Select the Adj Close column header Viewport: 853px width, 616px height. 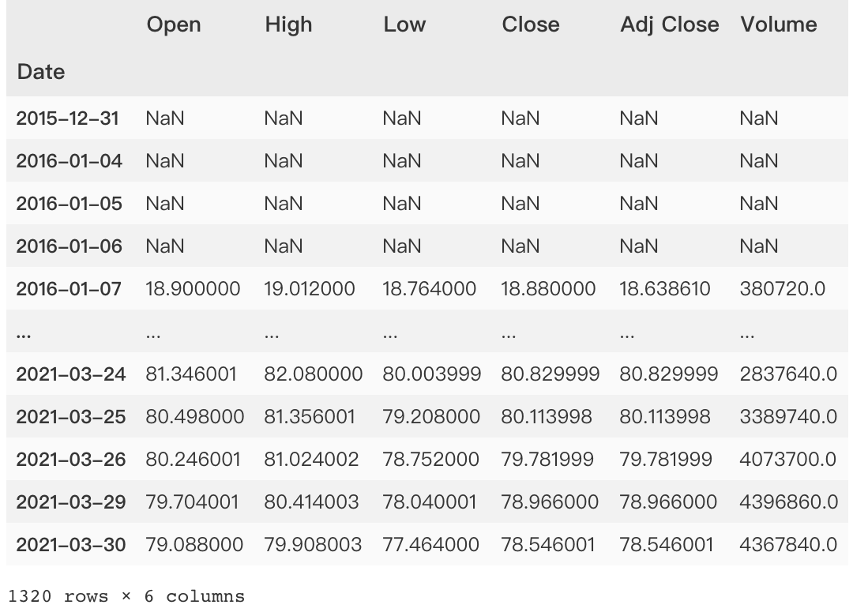point(669,25)
